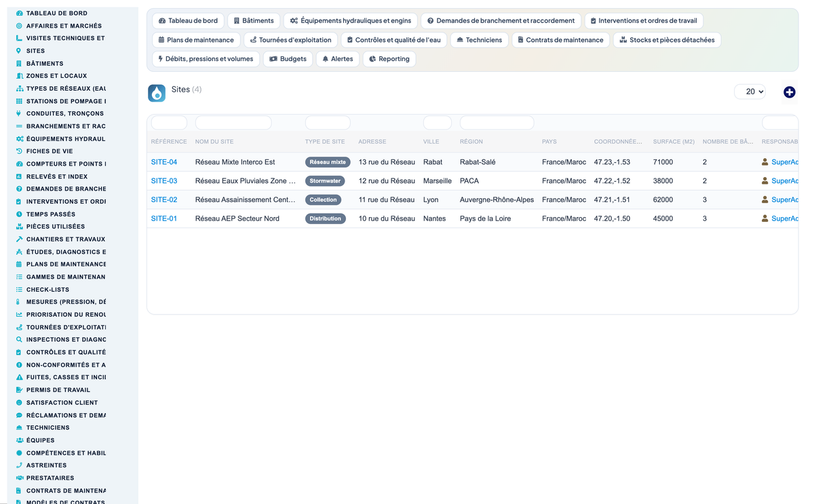This screenshot has width=814, height=504.
Task: Open the Compteurs et points sidebar icon
Action: (19, 163)
